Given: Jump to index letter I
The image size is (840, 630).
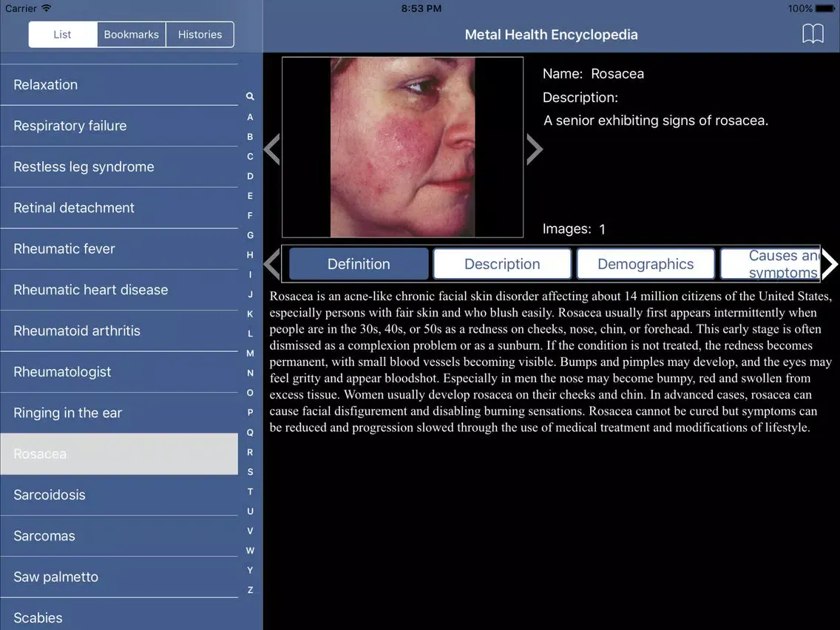Looking at the screenshot, I should click(250, 275).
